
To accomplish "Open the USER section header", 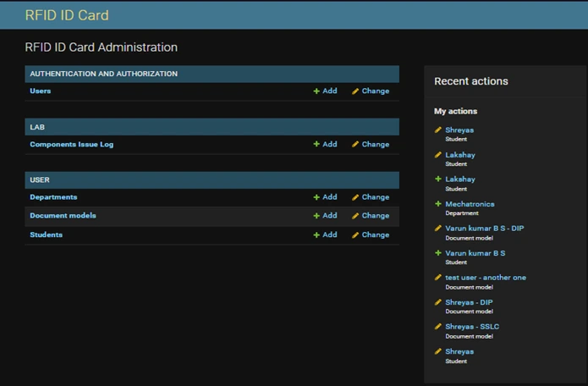I will click(x=40, y=180).
